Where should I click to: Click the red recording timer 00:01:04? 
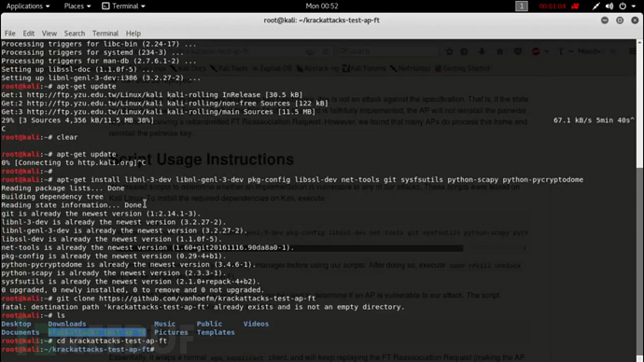tap(552, 7)
